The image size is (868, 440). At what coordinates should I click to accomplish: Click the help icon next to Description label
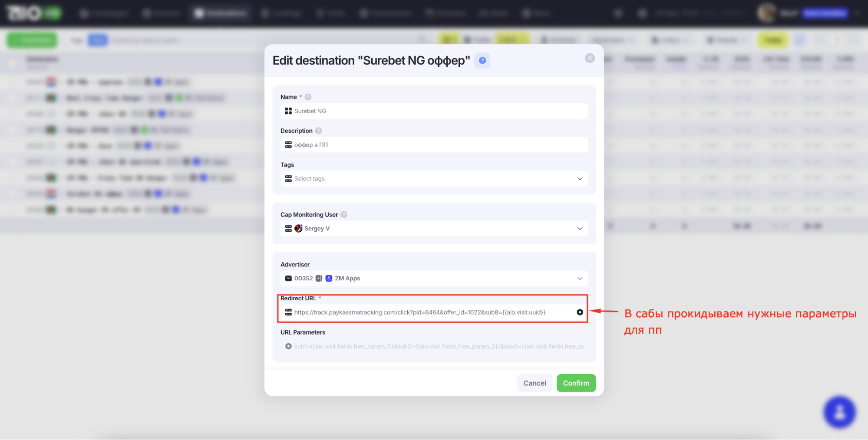point(318,131)
